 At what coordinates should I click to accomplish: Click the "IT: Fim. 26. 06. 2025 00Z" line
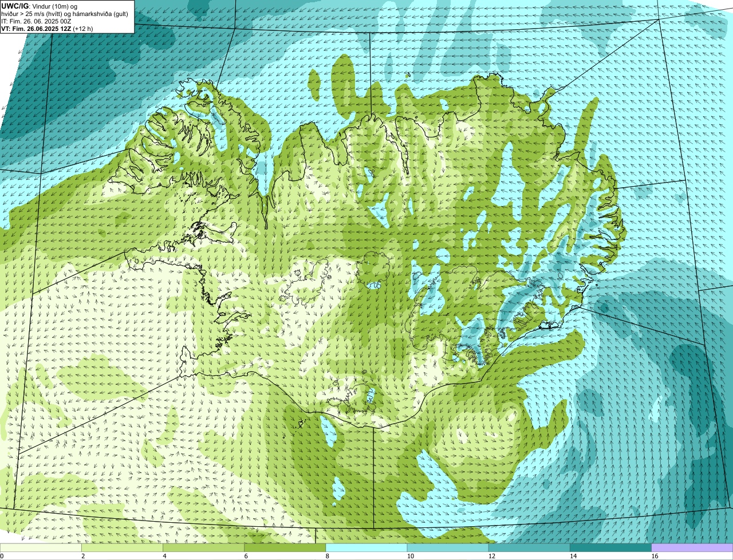coord(37,21)
